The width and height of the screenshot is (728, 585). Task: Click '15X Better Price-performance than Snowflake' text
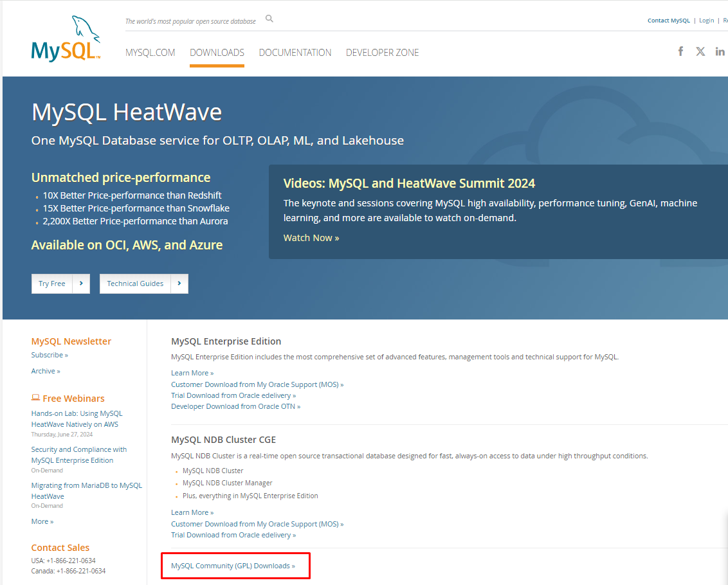coord(136,208)
